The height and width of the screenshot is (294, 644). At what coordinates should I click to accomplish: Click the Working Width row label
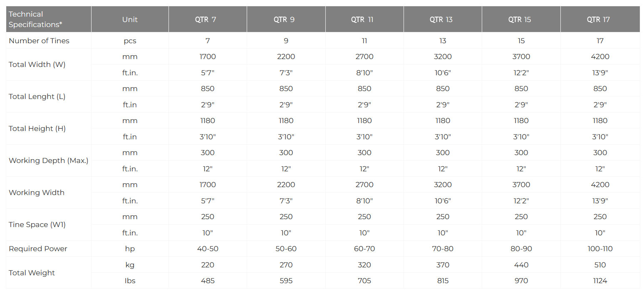37,193
